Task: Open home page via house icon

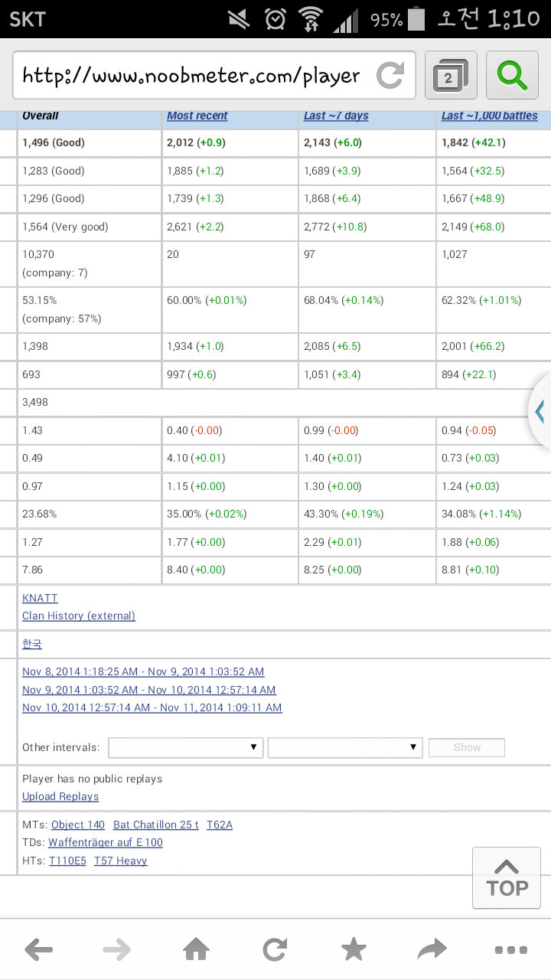Action: pyautogui.click(x=196, y=950)
